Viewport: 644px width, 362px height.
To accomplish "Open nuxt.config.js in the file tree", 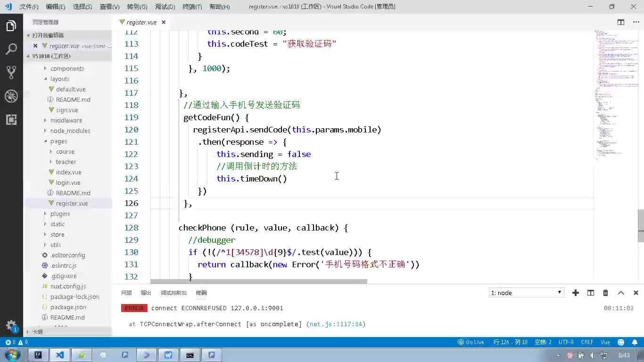I will [x=68, y=286].
